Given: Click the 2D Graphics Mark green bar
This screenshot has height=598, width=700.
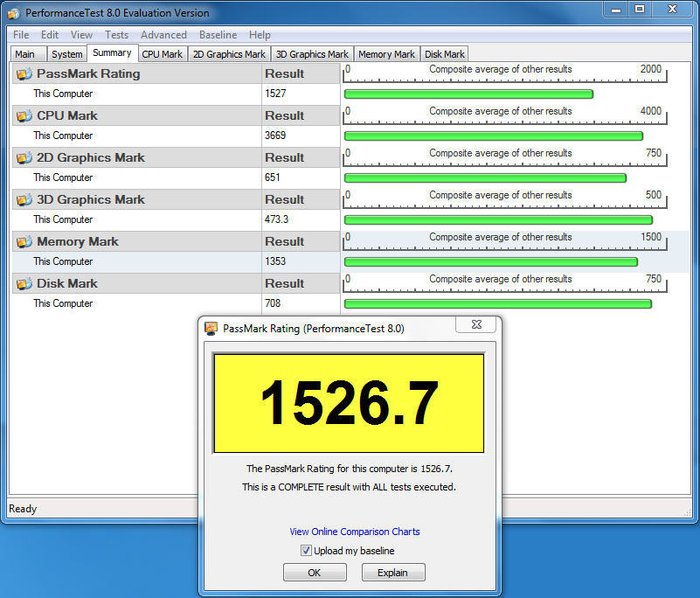Looking at the screenshot, I should [485, 178].
